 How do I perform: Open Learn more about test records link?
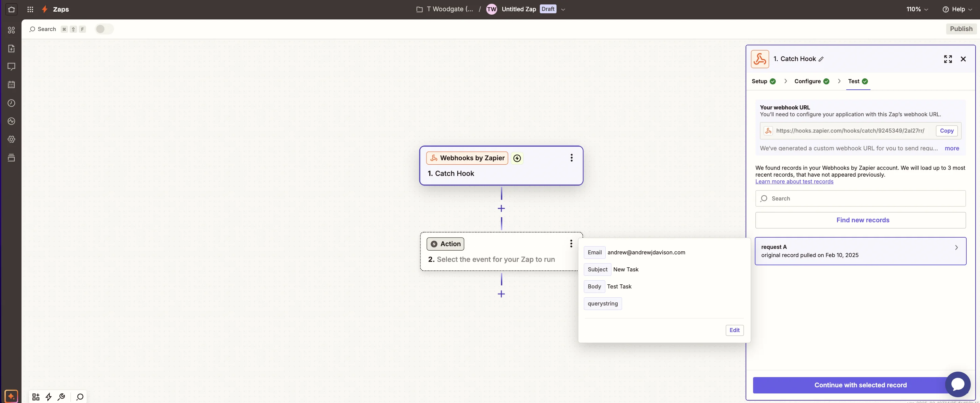coord(794,182)
